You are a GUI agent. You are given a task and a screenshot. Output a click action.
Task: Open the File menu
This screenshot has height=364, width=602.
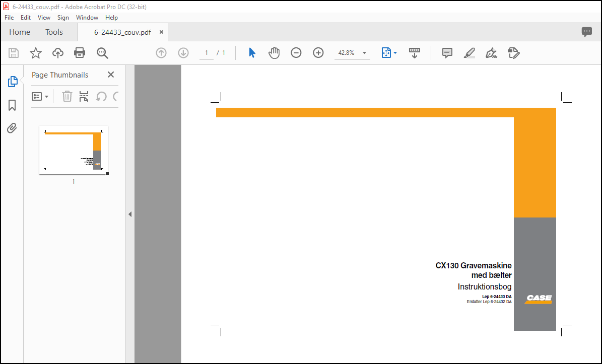coord(9,18)
